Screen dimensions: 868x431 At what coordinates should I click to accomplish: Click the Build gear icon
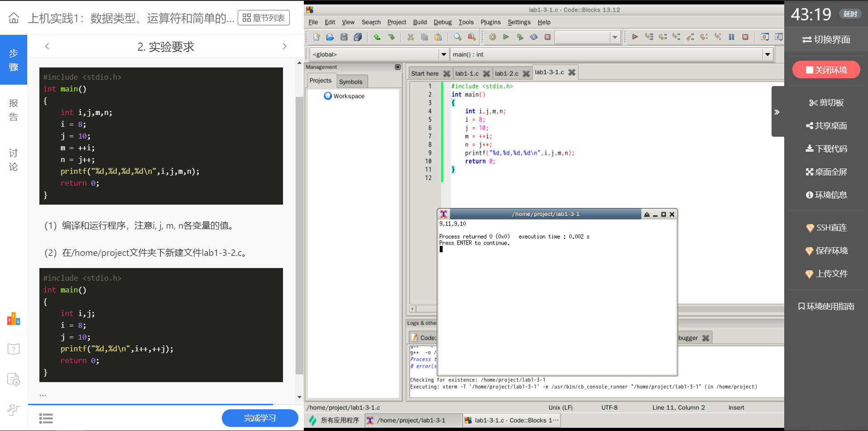(493, 37)
